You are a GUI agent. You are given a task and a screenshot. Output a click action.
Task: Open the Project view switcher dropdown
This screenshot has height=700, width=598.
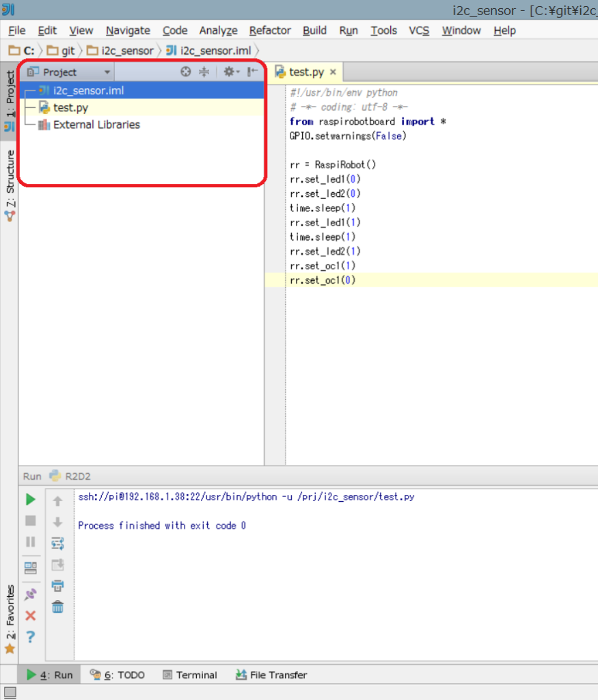(x=107, y=71)
